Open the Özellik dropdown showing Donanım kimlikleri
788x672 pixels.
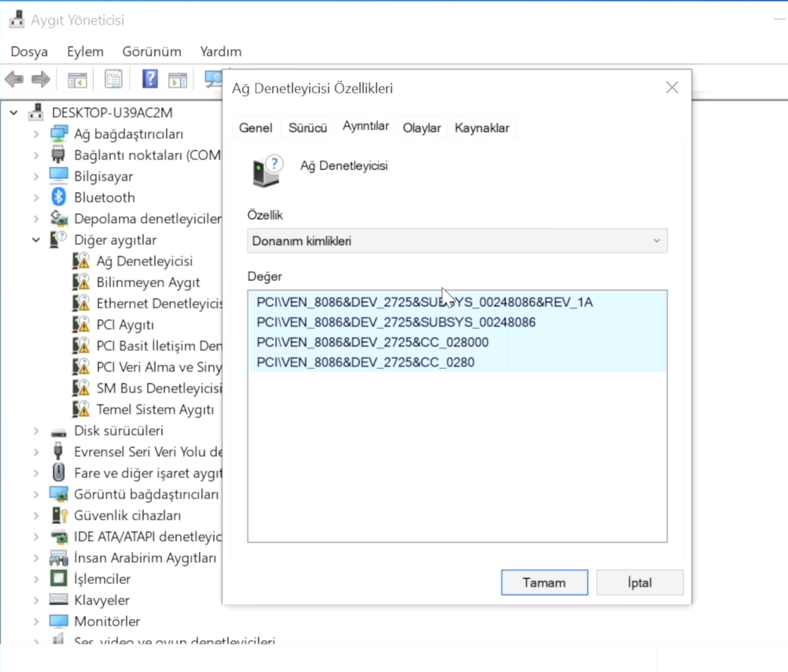[457, 241]
